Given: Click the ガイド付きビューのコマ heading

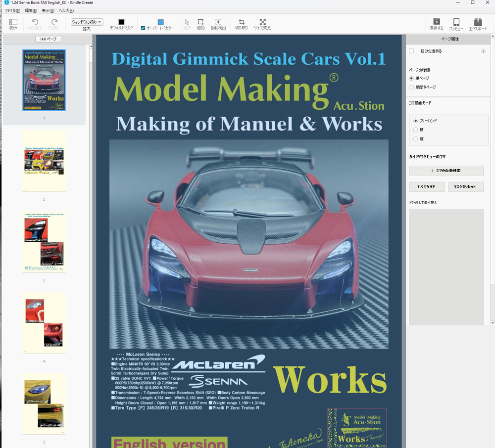Looking at the screenshot, I should [427, 157].
